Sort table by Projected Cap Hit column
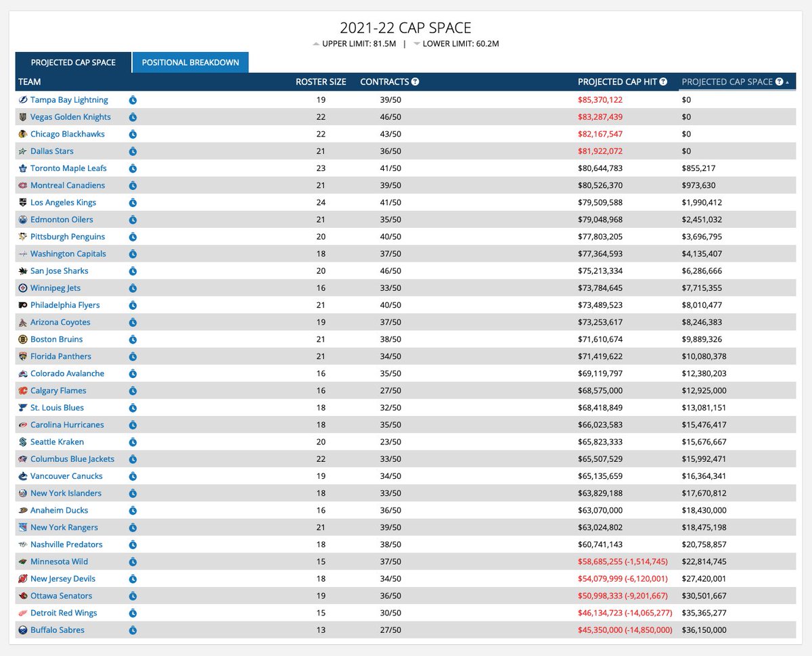812x656 pixels. click(617, 82)
